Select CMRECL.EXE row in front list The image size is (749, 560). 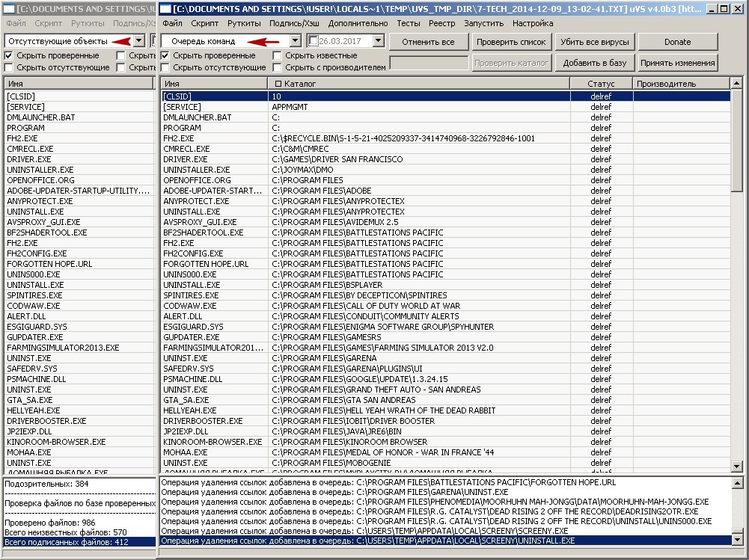pyautogui.click(x=446, y=149)
